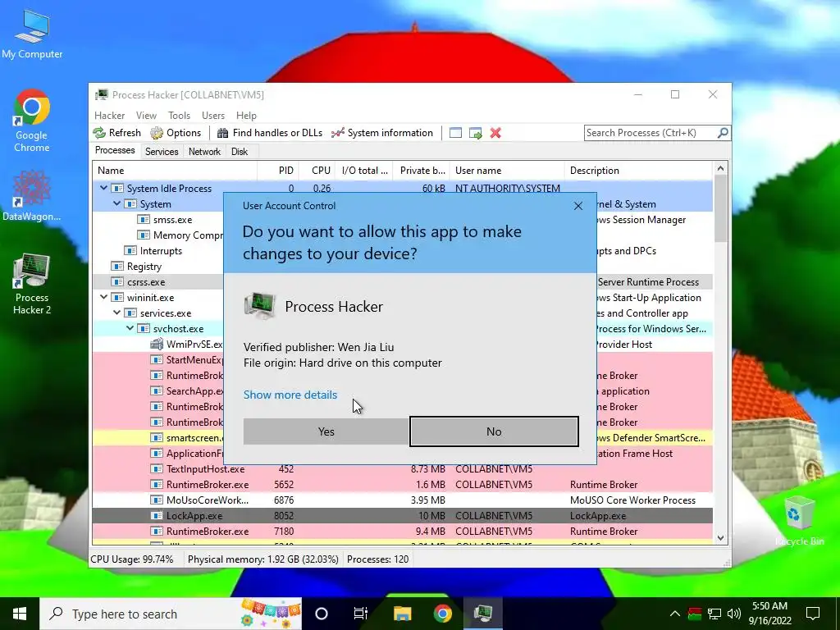
Task: Click the Search Processes input field
Action: click(x=651, y=132)
